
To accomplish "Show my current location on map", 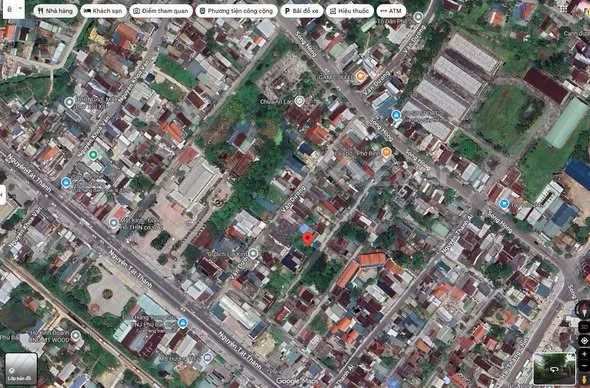I will (x=584, y=341).
